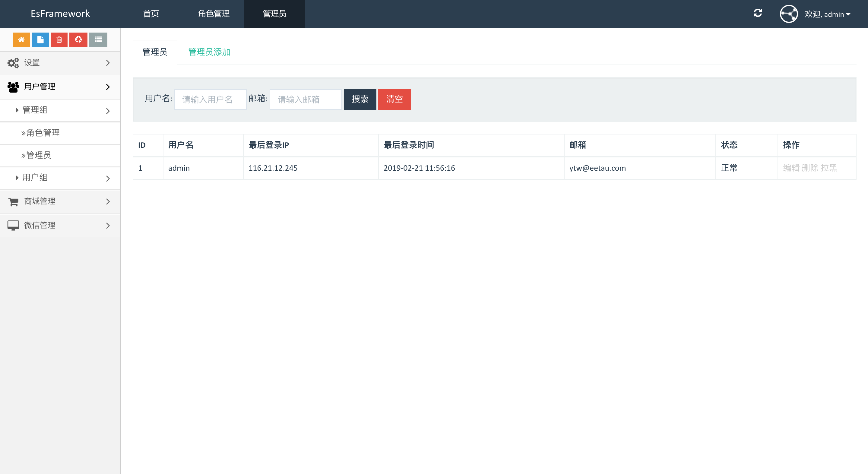Click the admin avatar icon
Image resolution: width=868 pixels, height=474 pixels.
pos(788,14)
